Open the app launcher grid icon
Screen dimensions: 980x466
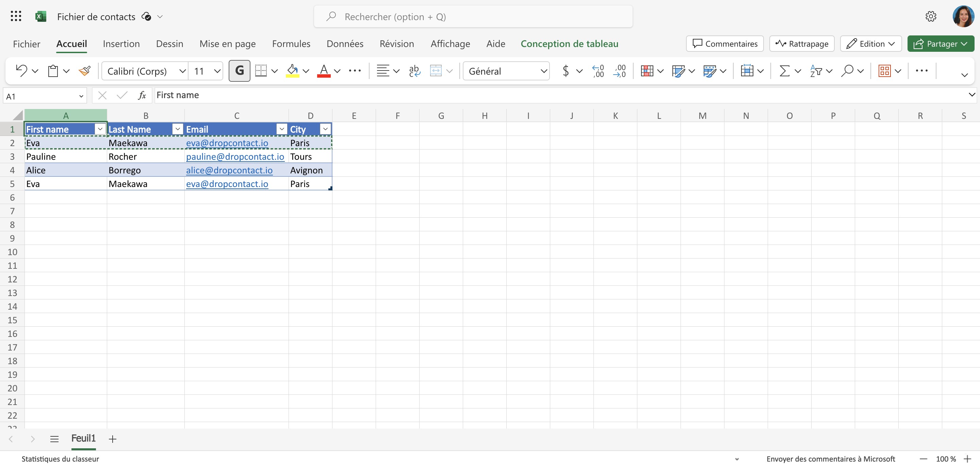click(x=16, y=16)
